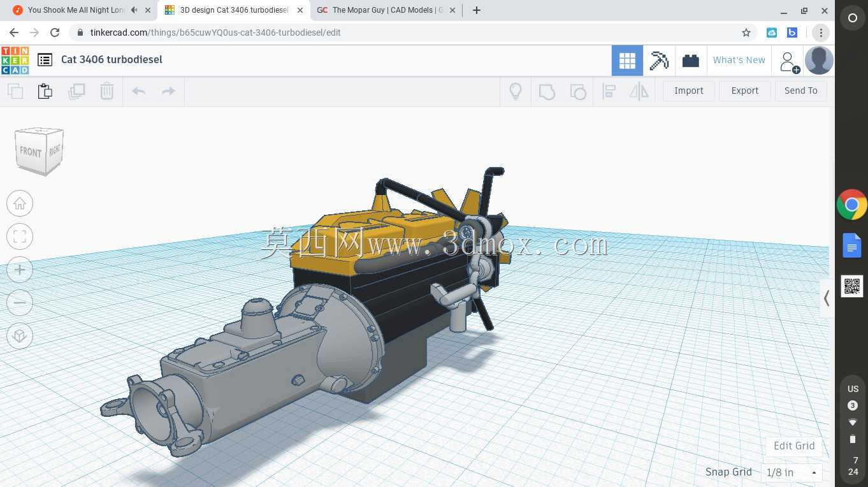The image size is (868, 487).
Task: Reset to Home view
Action: [20, 203]
